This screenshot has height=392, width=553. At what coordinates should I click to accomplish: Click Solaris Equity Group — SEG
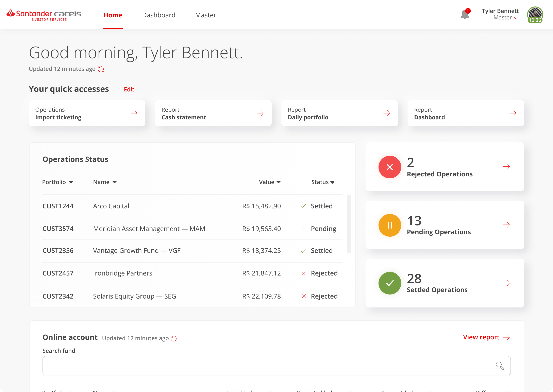135,296
